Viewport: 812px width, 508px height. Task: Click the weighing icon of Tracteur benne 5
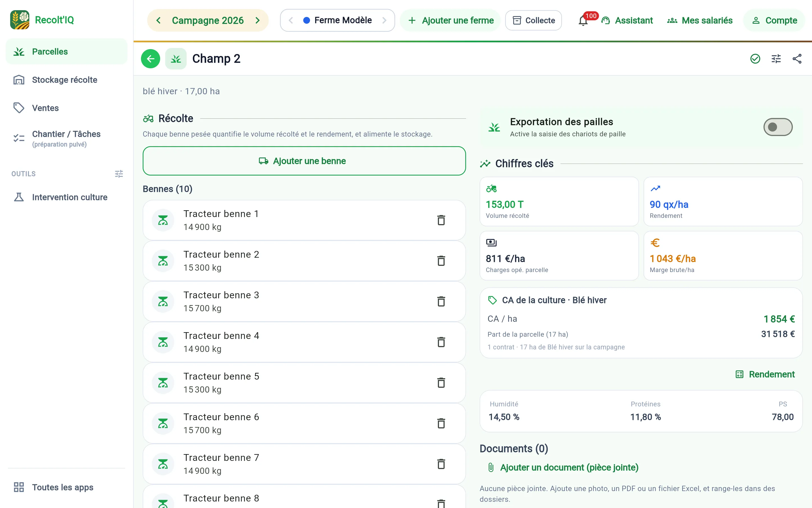pyautogui.click(x=163, y=383)
